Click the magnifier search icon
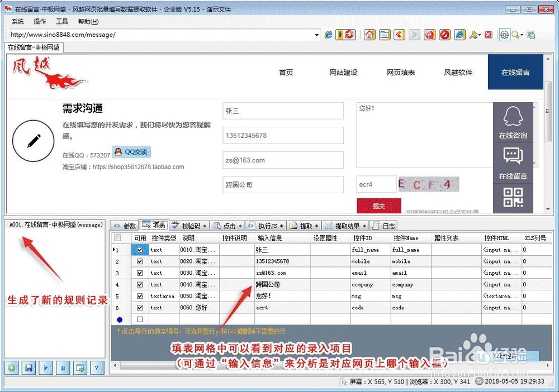This screenshot has width=559, height=392. click(x=515, y=35)
